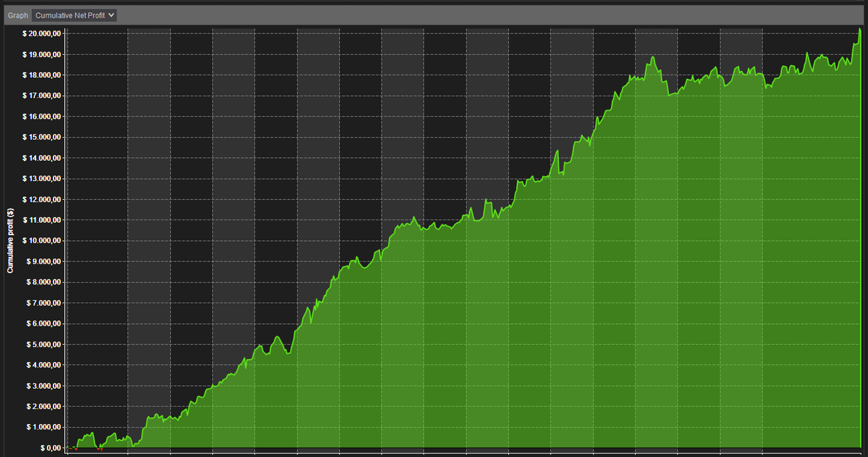Image resolution: width=868 pixels, height=457 pixels.
Task: Click the "$ 15.000,00" axis label
Action: point(42,137)
